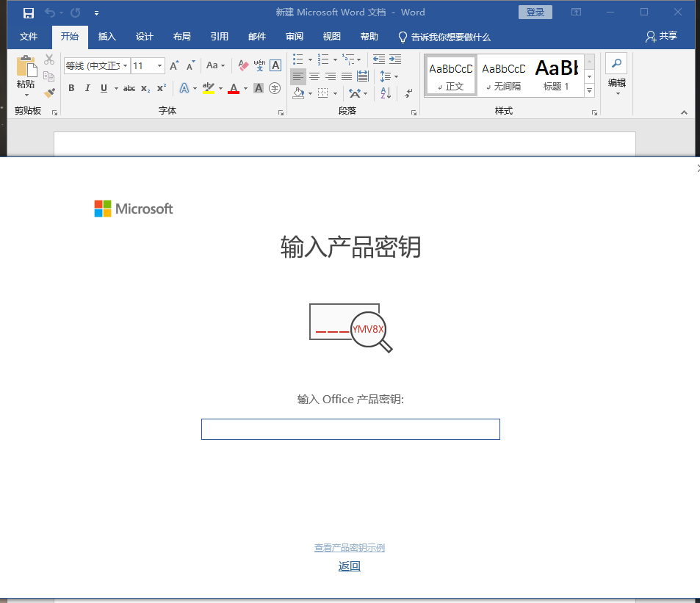Toggle Underline formatting
The image size is (700, 603).
(x=104, y=88)
